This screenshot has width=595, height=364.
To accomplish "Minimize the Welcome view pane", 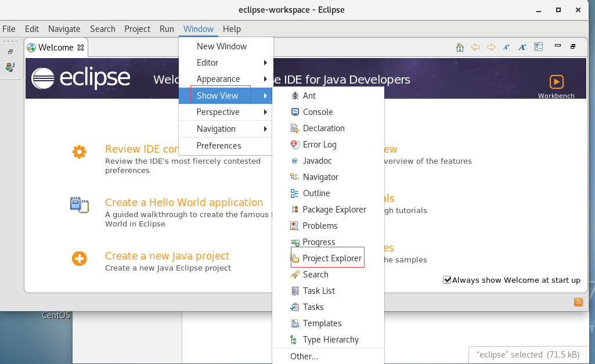I will [x=558, y=45].
